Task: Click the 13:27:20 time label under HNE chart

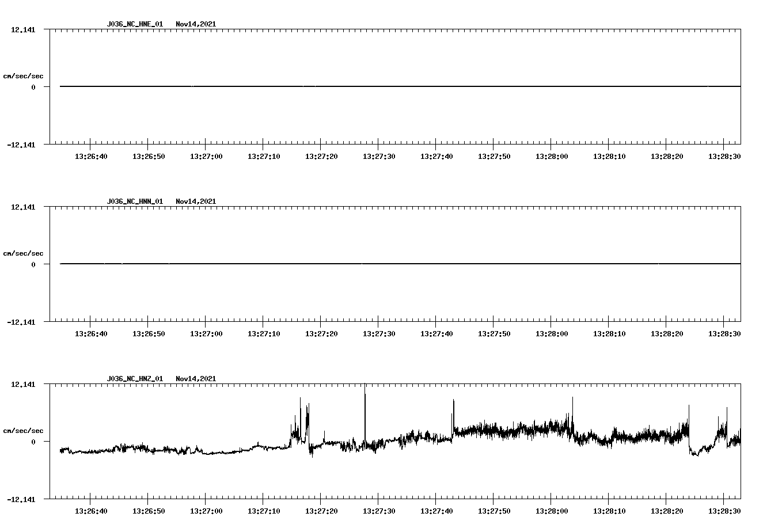Action: click(x=321, y=156)
